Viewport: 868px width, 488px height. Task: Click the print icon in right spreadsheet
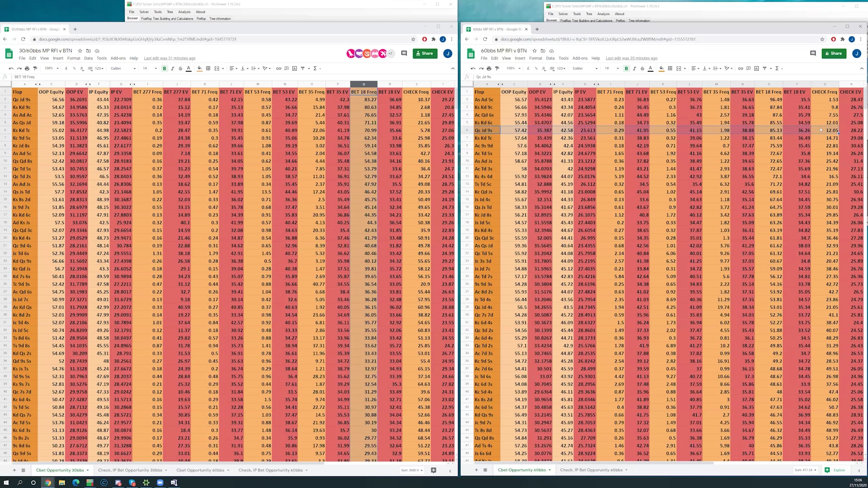click(489, 69)
